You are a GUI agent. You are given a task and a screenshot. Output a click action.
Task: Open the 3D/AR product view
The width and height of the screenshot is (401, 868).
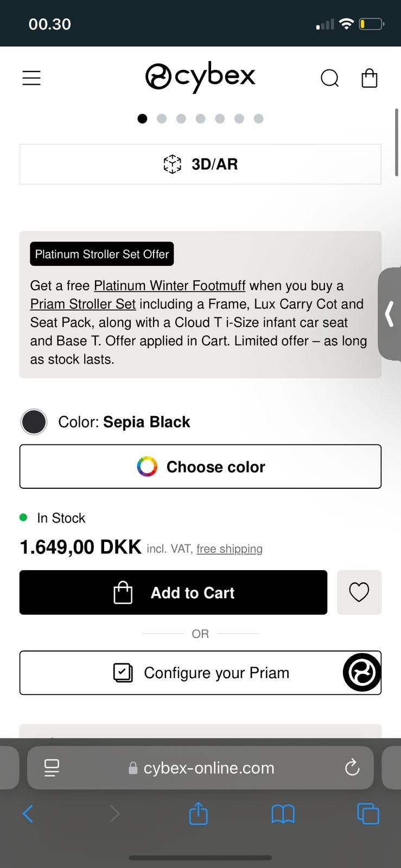pos(200,164)
